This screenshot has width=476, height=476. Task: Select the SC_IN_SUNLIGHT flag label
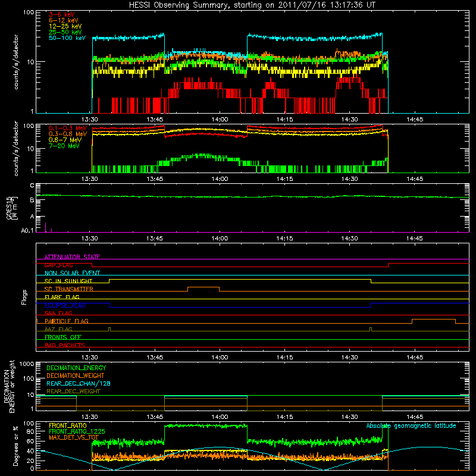click(68, 281)
